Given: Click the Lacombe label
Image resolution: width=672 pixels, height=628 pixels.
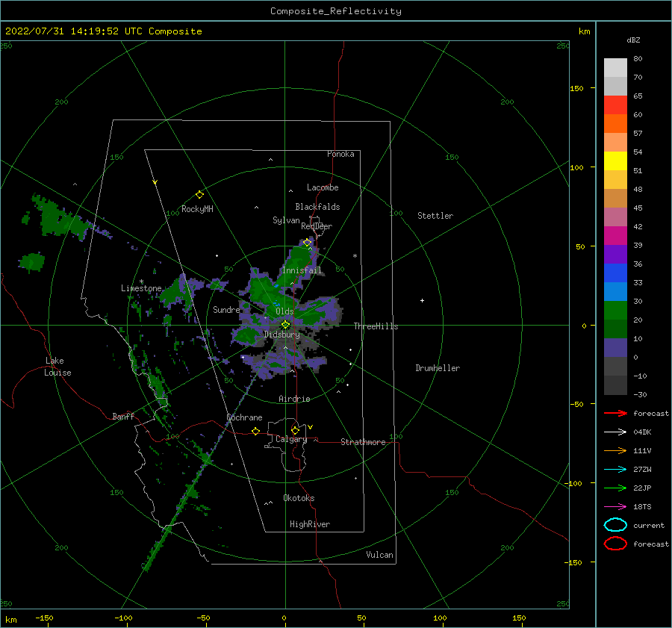Looking at the screenshot, I should (323, 187).
